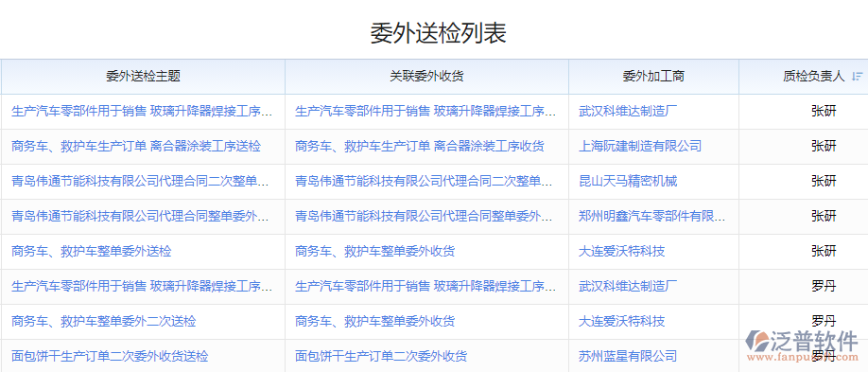
Task: Open supplier 苏州蓝星有限公司
Action: 628,356
